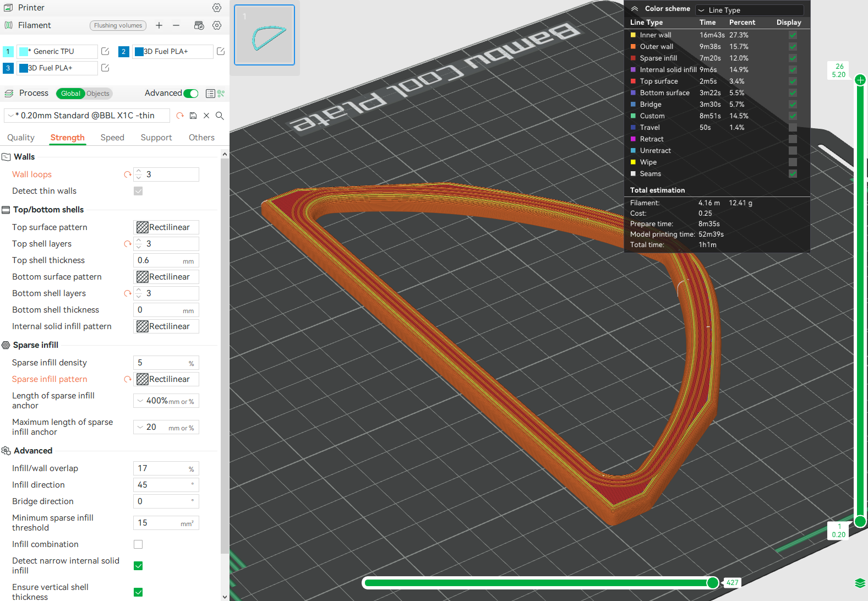Enable the Infill combination checkbox

tap(138, 544)
